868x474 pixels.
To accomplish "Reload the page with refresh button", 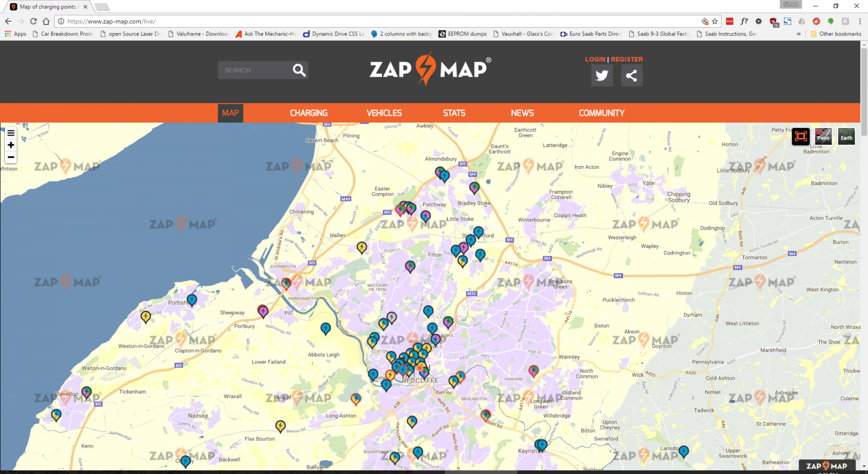I will click(x=33, y=21).
